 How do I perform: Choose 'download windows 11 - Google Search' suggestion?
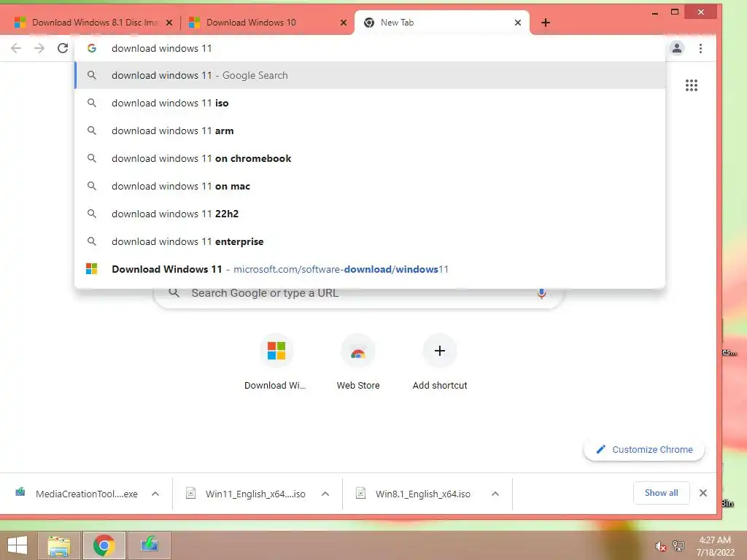pyautogui.click(x=370, y=75)
